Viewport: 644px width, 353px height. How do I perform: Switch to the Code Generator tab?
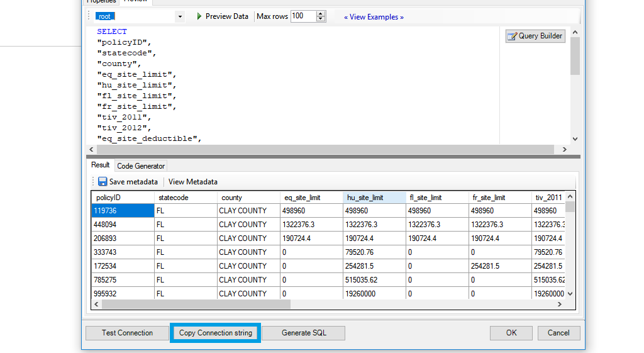click(x=141, y=166)
